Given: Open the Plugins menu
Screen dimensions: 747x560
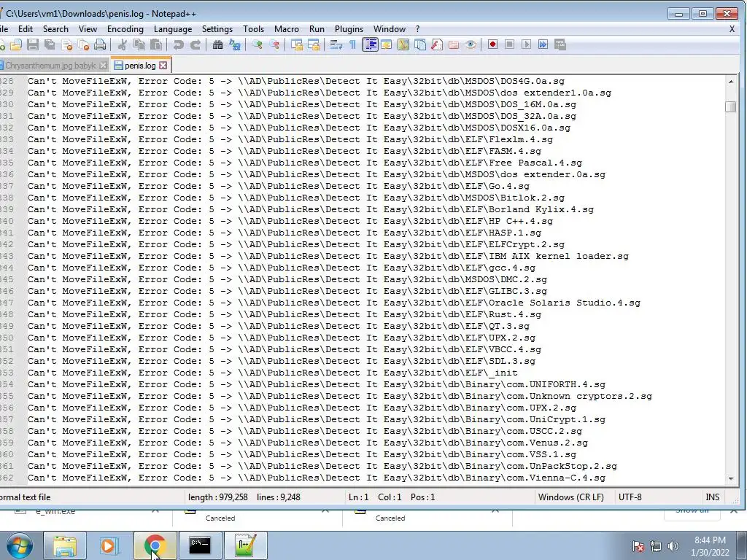Looking at the screenshot, I should 349,29.
